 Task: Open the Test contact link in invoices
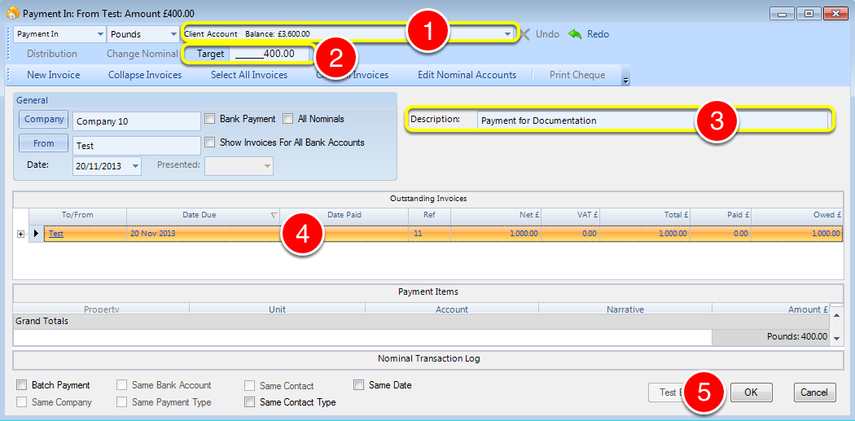click(56, 233)
